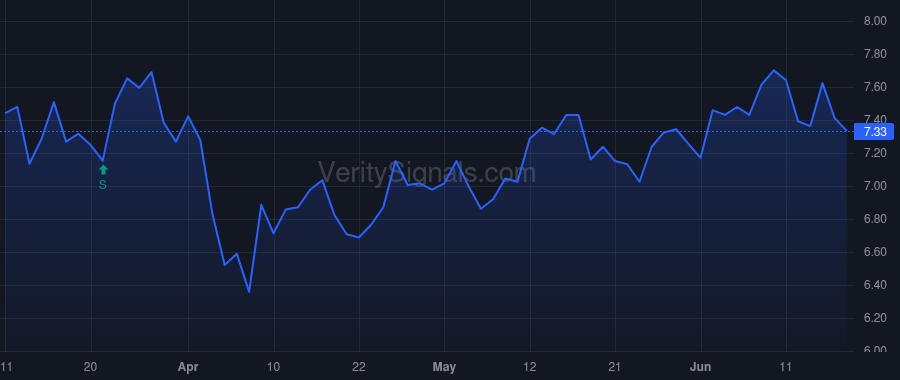Click the green S signal arrow marker
Image resolution: width=900 pixels, height=380 pixels.
point(103,169)
